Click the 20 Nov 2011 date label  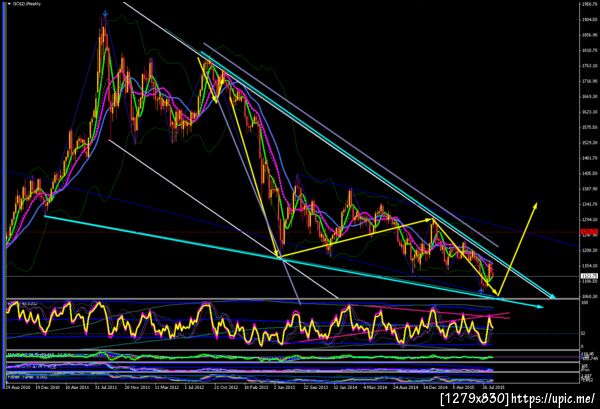click(x=137, y=387)
